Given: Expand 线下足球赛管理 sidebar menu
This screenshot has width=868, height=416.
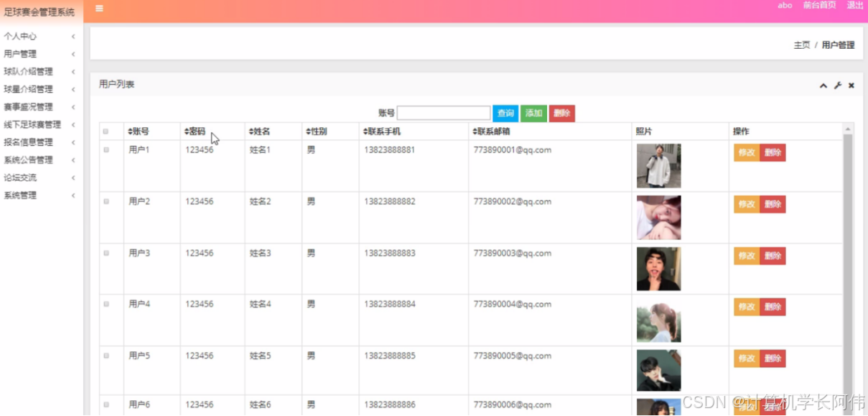Looking at the screenshot, I should click(x=39, y=124).
